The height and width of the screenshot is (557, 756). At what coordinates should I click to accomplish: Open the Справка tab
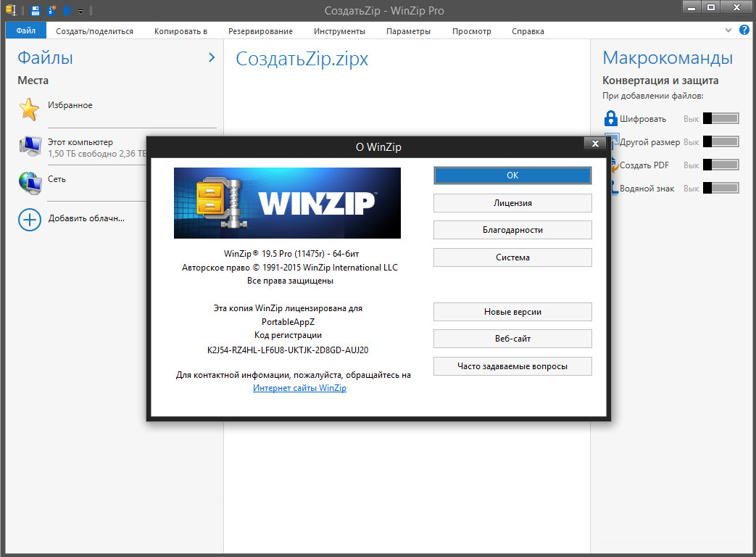click(528, 31)
